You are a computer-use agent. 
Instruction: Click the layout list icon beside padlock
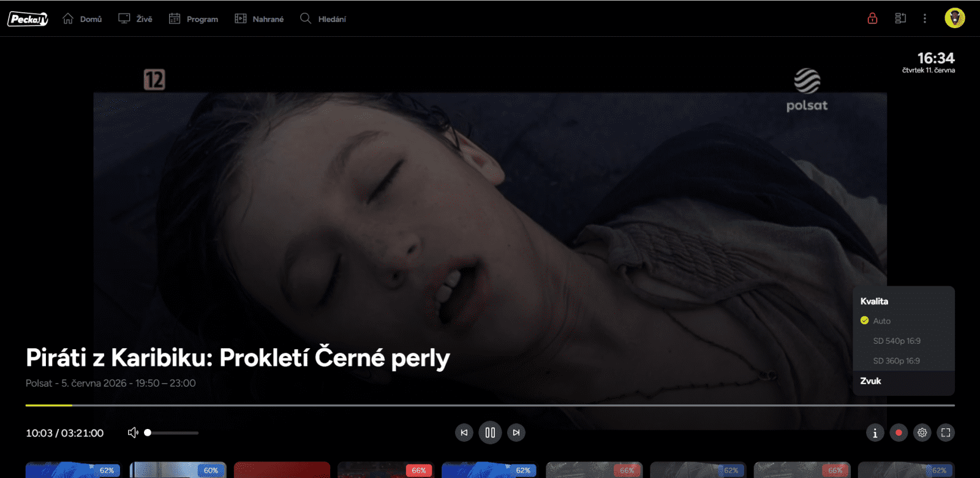click(900, 18)
